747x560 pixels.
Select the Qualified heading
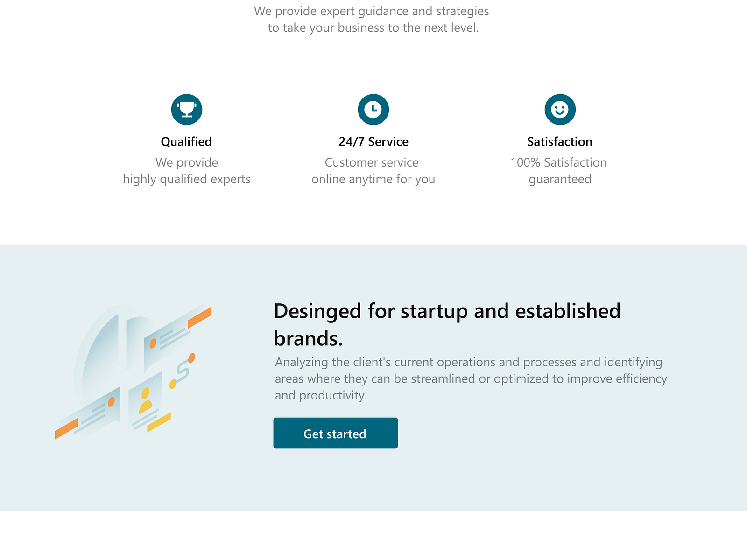click(x=186, y=141)
